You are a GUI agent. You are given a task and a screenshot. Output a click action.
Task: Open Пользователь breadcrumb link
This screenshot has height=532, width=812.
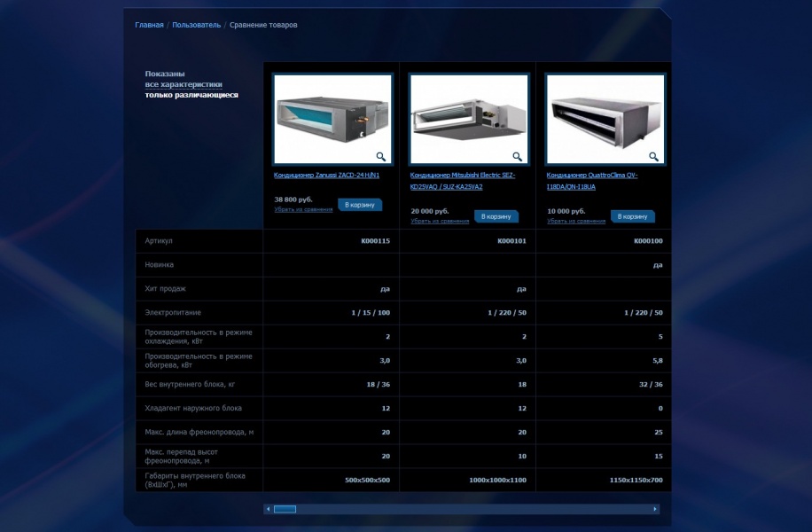(x=196, y=25)
